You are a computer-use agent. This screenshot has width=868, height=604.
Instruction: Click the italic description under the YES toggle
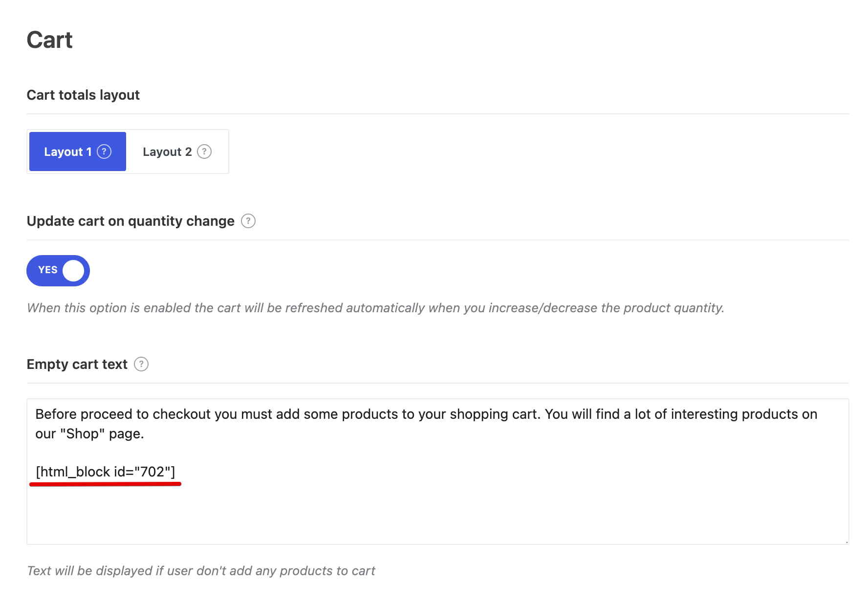click(375, 308)
